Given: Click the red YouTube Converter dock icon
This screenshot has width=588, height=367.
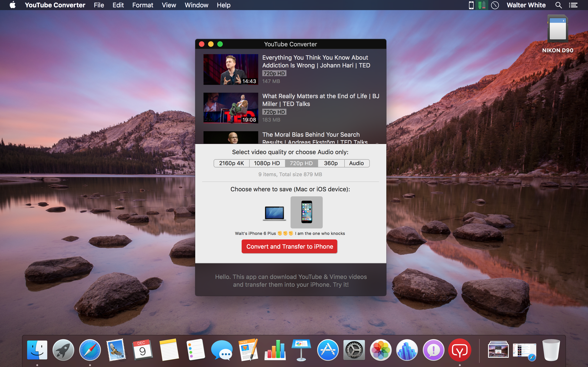Looking at the screenshot, I should click(459, 350).
